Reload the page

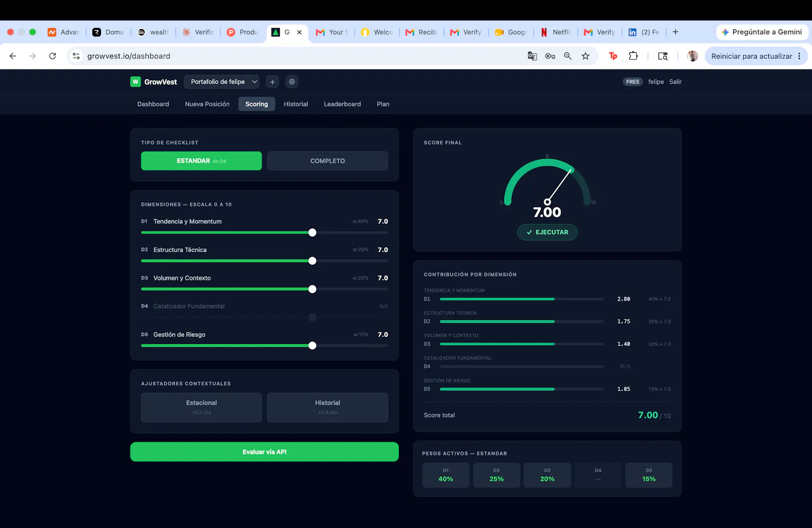click(52, 56)
